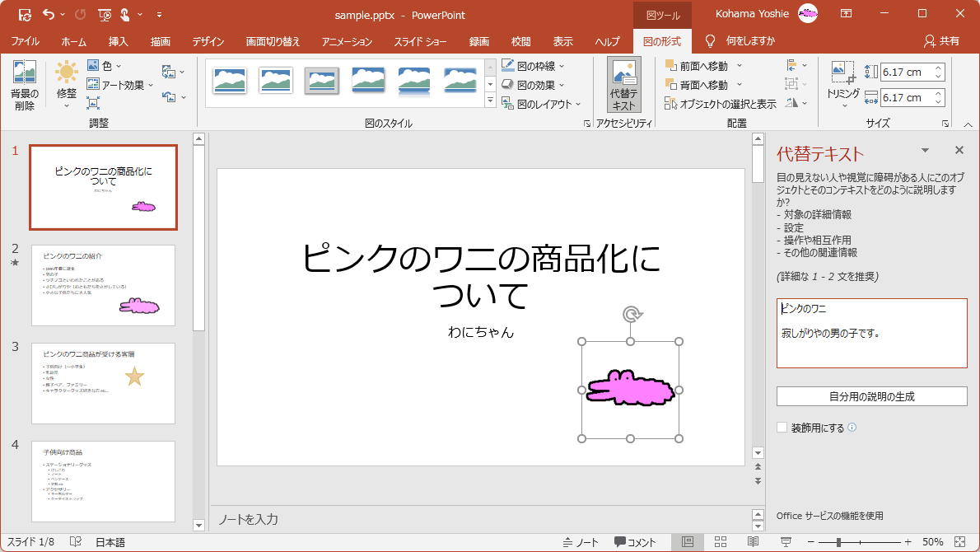Switch to slide sorter view in status bar
The width and height of the screenshot is (980, 552).
pyautogui.click(x=721, y=542)
